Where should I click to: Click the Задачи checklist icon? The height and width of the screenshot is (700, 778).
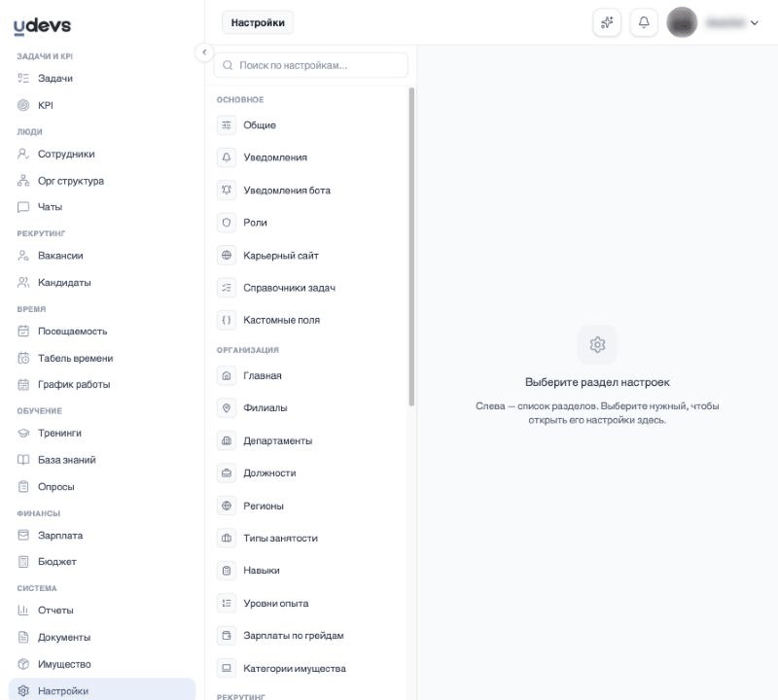23,78
